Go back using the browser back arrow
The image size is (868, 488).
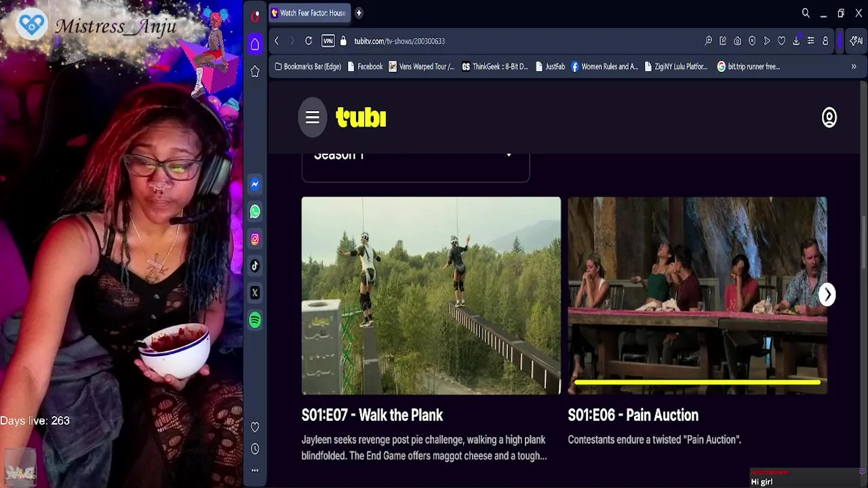pos(277,41)
